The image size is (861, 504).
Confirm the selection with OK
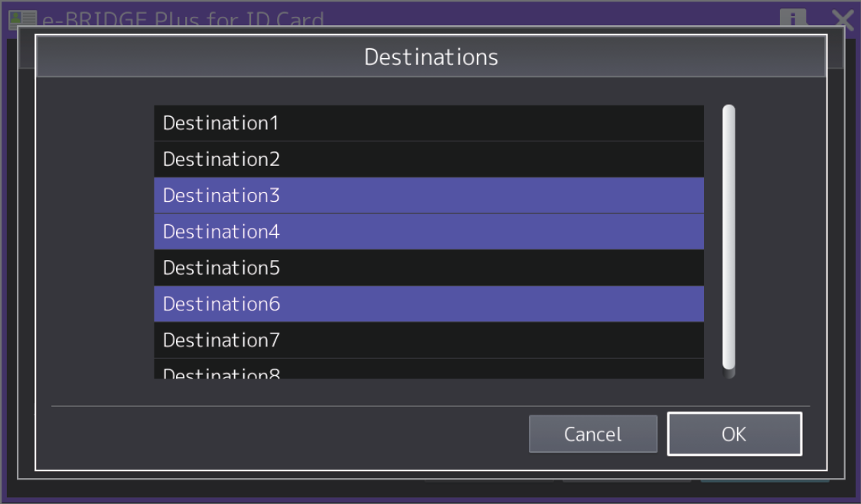(734, 434)
